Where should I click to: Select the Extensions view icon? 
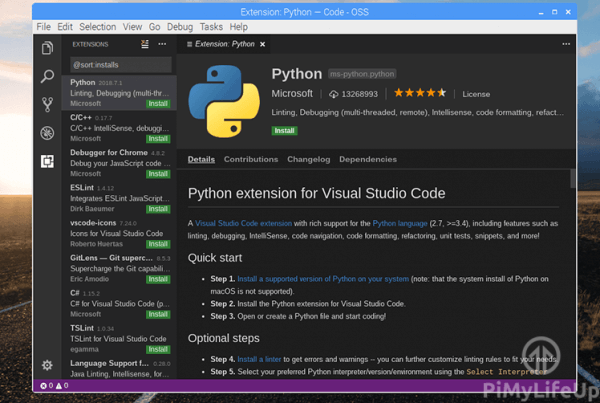point(47,161)
